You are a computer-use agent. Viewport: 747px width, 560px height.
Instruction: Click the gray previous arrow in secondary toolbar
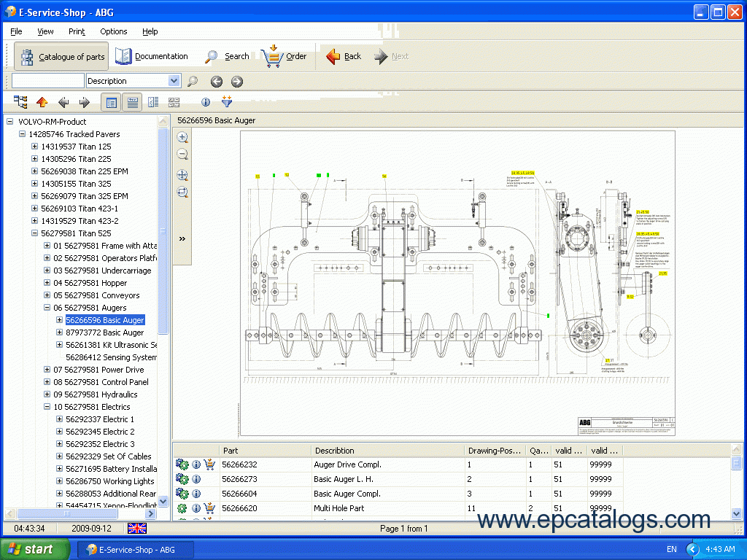pyautogui.click(x=63, y=102)
